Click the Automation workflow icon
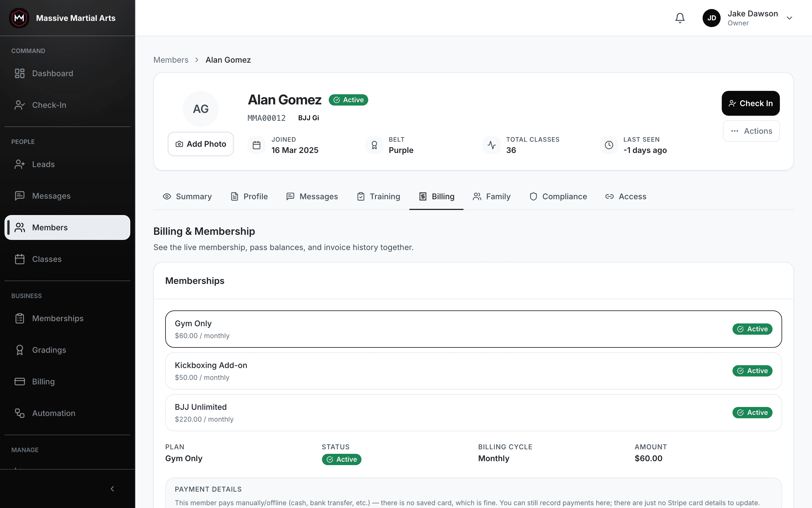The width and height of the screenshot is (812, 508). point(20,413)
